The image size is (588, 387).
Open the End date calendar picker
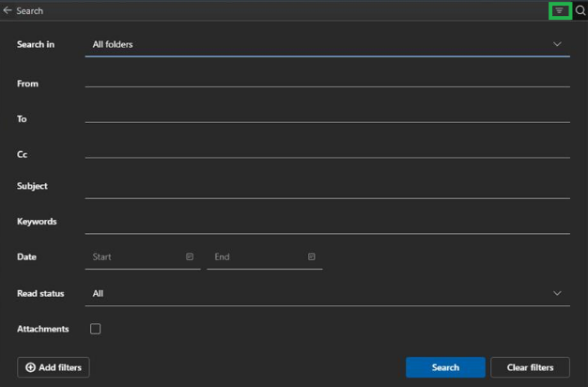point(312,256)
